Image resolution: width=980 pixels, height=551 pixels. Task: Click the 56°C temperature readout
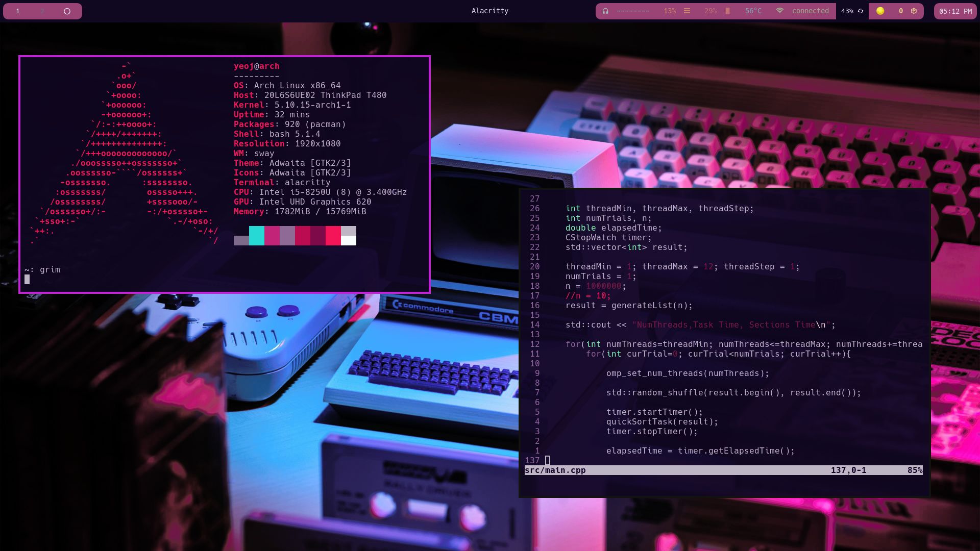[x=751, y=11]
